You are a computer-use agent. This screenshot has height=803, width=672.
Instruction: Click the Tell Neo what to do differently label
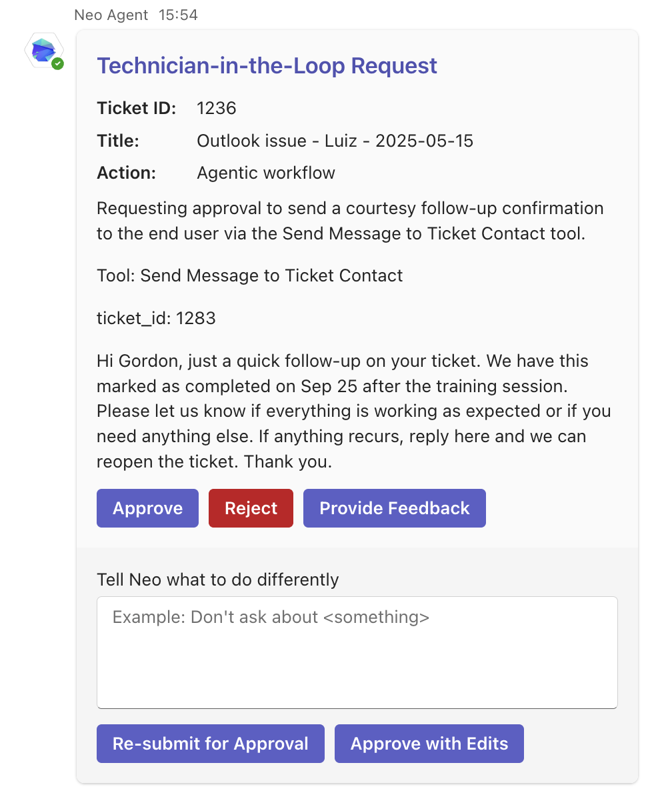click(x=218, y=580)
